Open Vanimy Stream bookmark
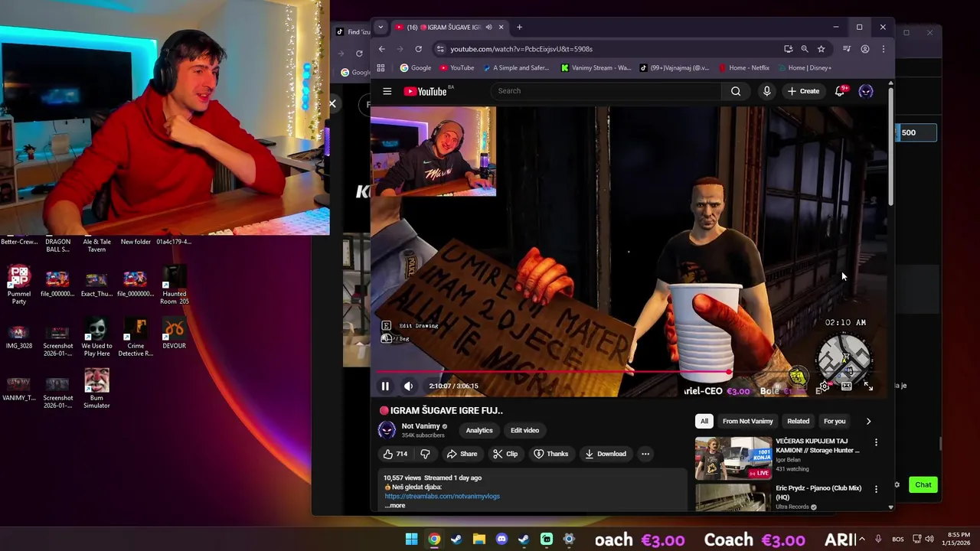The image size is (980, 551). pos(596,68)
